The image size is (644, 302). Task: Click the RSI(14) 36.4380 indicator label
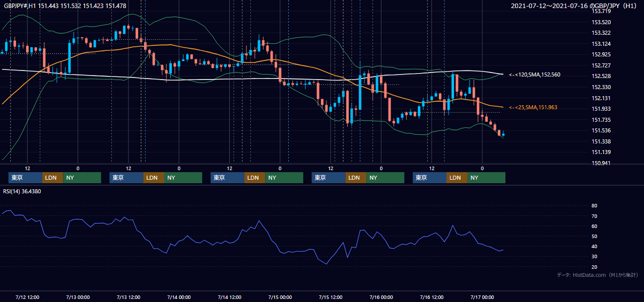click(x=22, y=191)
